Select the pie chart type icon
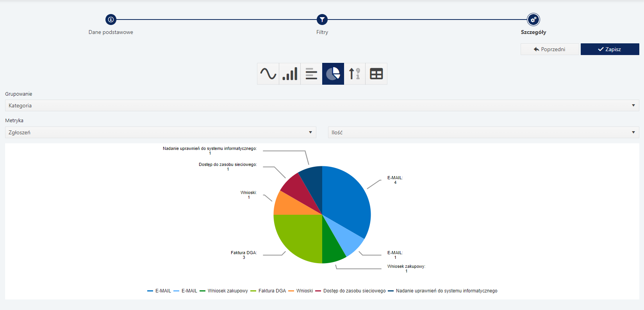644x310 pixels. click(x=333, y=74)
